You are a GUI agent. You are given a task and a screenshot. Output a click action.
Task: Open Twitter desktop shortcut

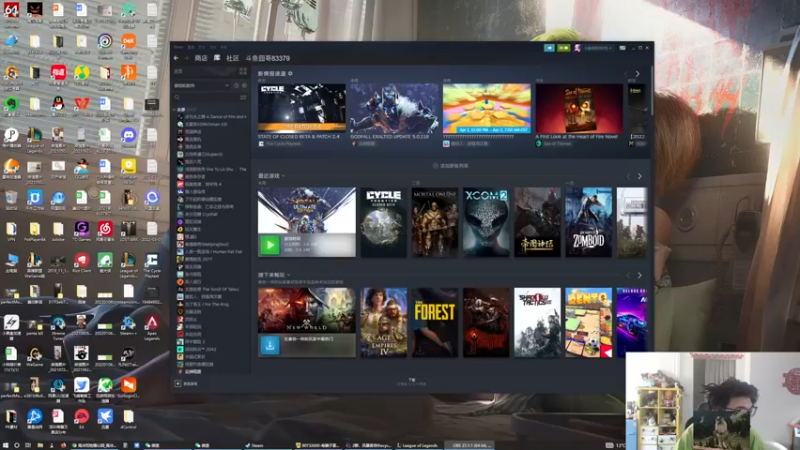click(81, 387)
